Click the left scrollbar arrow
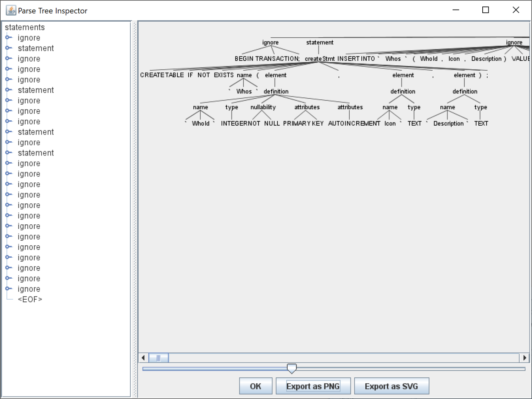The width and height of the screenshot is (532, 399). [x=143, y=358]
